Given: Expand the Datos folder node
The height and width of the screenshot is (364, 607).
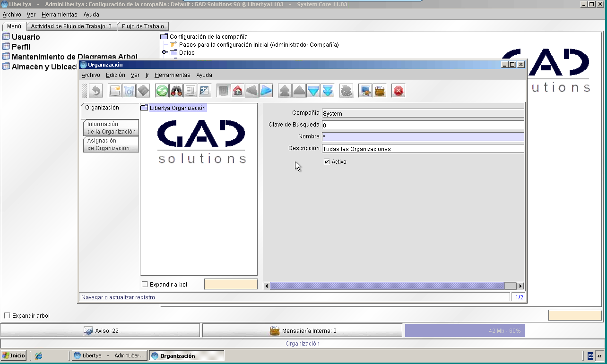Looking at the screenshot, I should (165, 52).
